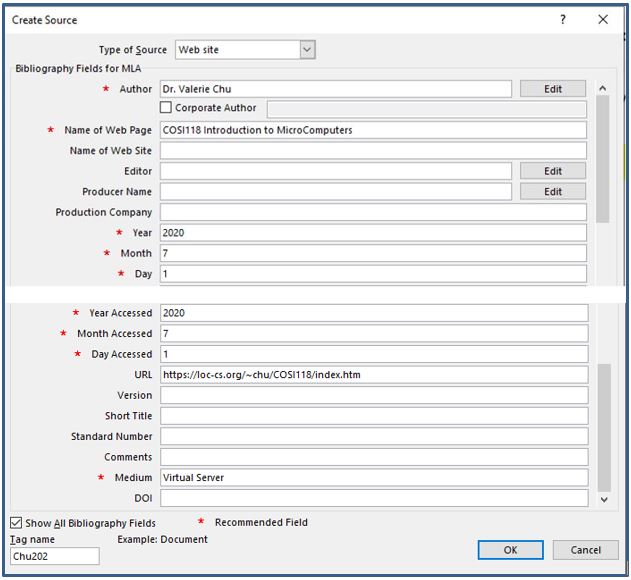
Task: Click Edit button next to Editor field
Action: 552,171
